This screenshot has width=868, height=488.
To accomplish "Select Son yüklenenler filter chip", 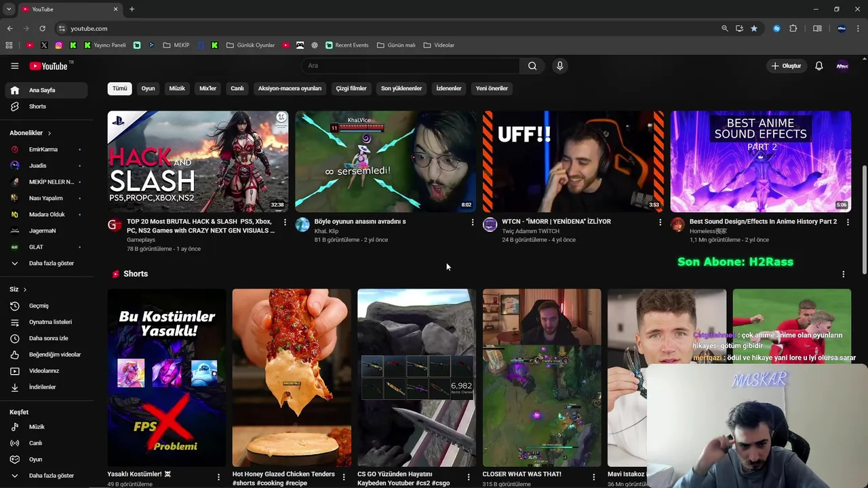I will coord(401,88).
